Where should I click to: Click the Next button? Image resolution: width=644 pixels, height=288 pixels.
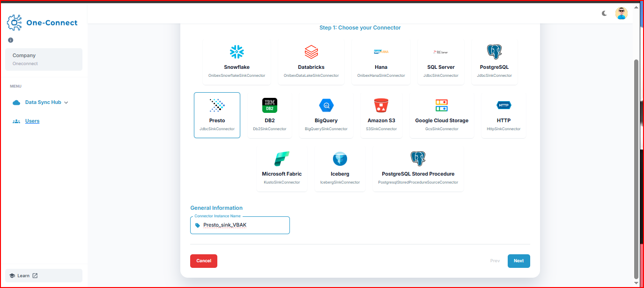518,261
